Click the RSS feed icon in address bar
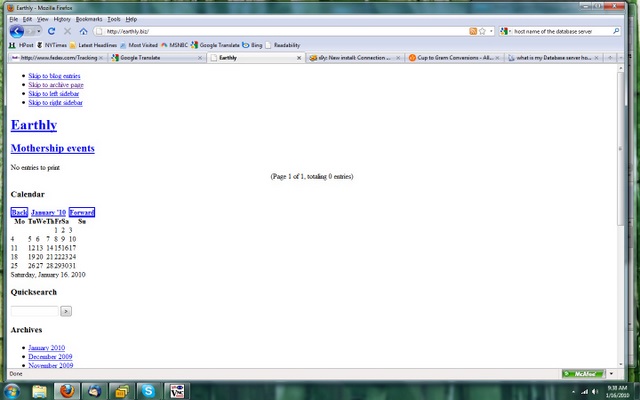Screen dimensions: 640x400 [474, 31]
